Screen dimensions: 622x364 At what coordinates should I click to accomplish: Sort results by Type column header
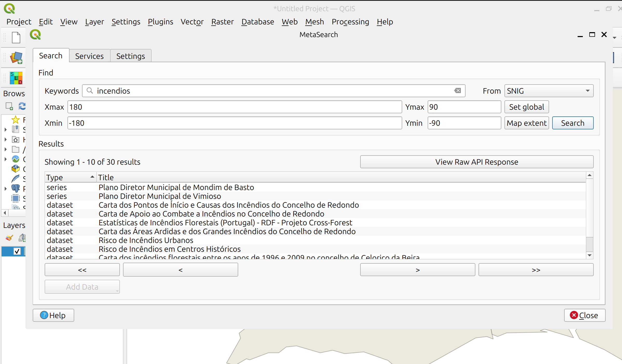[70, 177]
